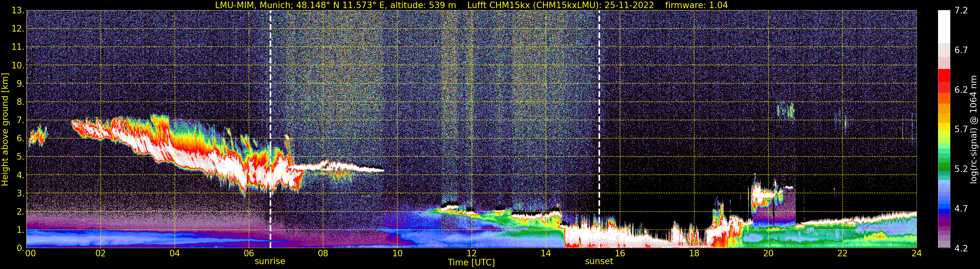Click the time-axis tick label 06
Image resolution: width=980 pixels, height=269 pixels.
point(249,253)
